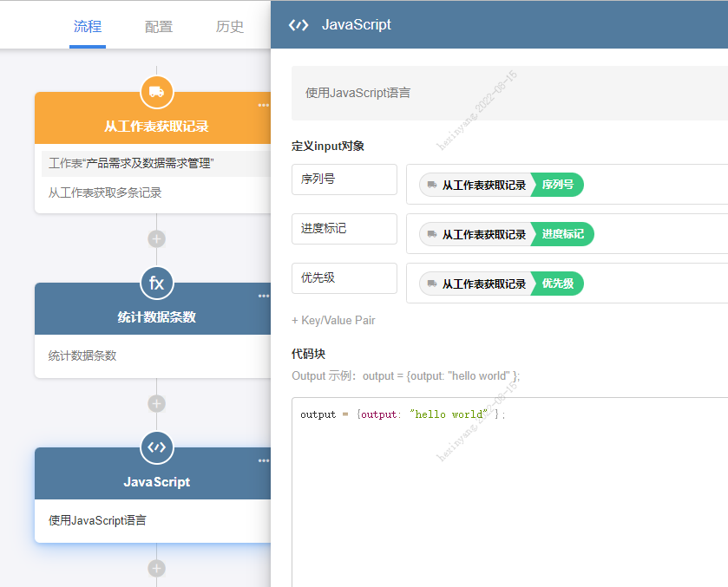Click the JavaScript panel header code icon
The width and height of the screenshot is (728, 587).
tap(298, 25)
